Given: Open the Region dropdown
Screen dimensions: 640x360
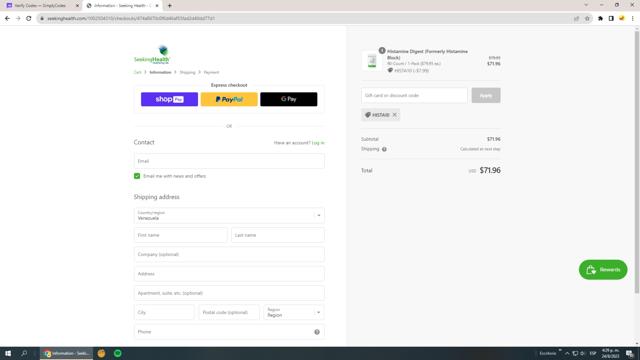Looking at the screenshot, I should [x=294, y=312].
